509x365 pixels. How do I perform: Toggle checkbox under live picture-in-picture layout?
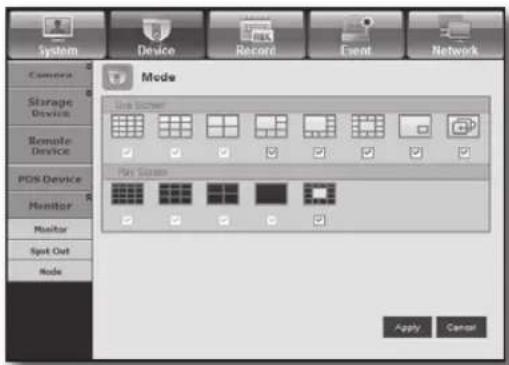point(416,153)
